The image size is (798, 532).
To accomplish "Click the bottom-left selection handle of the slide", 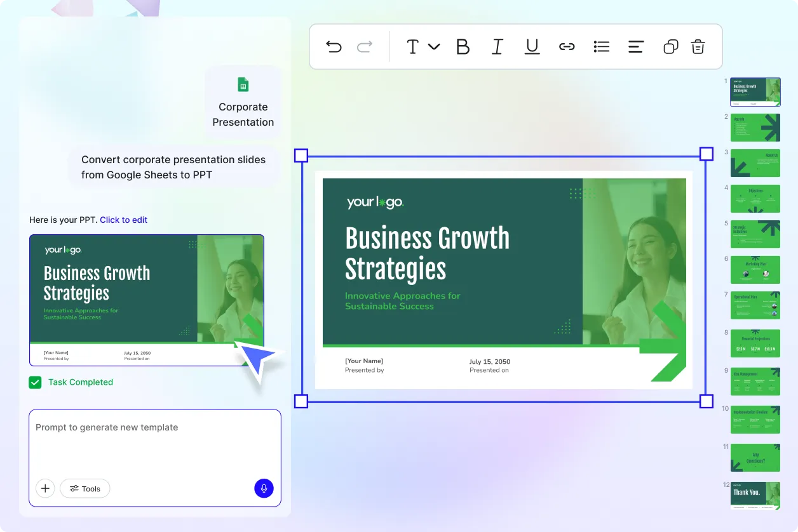I will (x=301, y=401).
